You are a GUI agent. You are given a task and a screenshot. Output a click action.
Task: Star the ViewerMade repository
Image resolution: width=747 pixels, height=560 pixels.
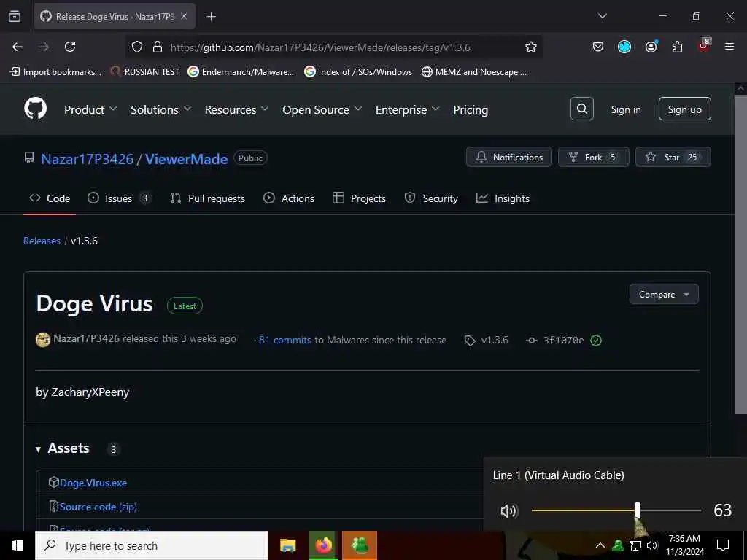673,157
